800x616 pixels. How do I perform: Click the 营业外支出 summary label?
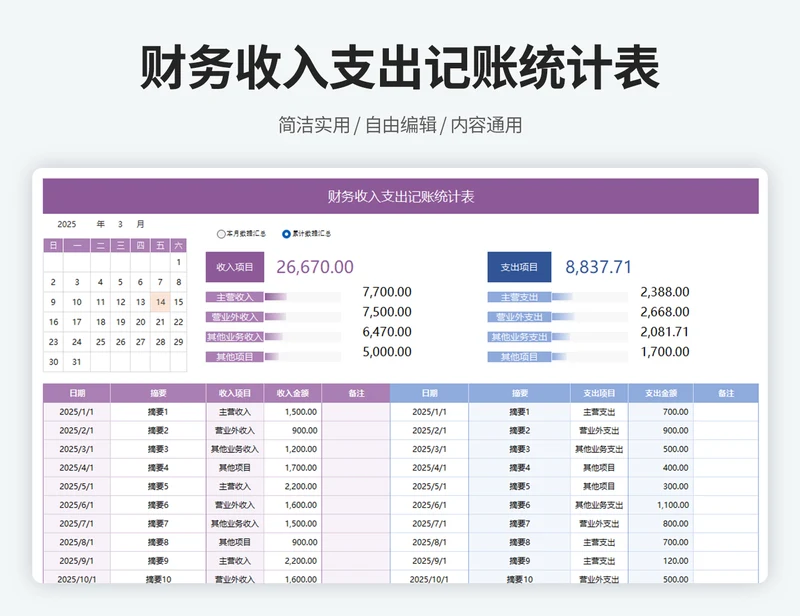point(519,317)
